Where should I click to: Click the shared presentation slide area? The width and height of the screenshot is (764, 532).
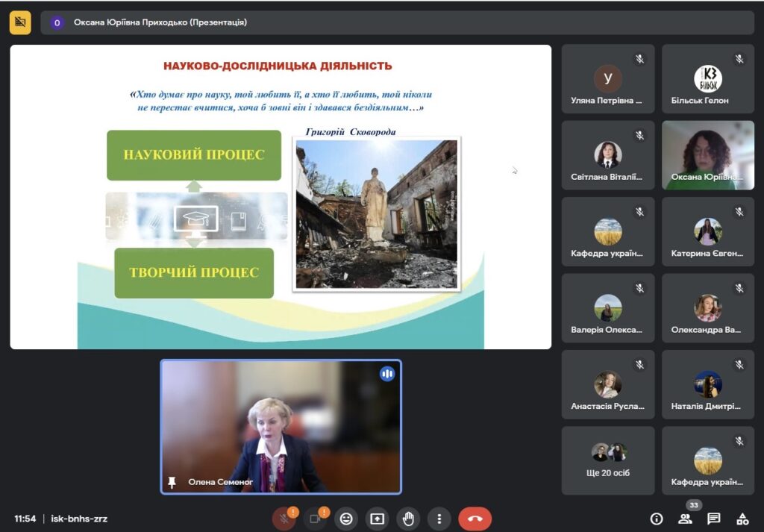[x=281, y=196]
